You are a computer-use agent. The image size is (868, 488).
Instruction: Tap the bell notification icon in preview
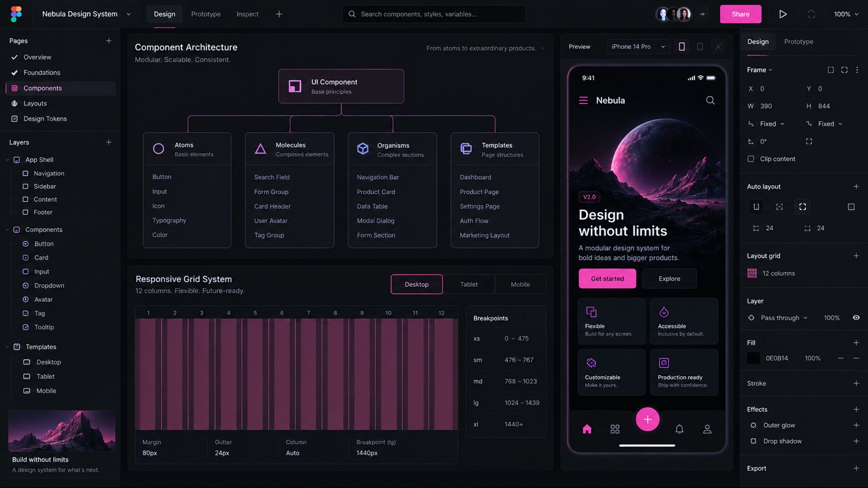679,429
